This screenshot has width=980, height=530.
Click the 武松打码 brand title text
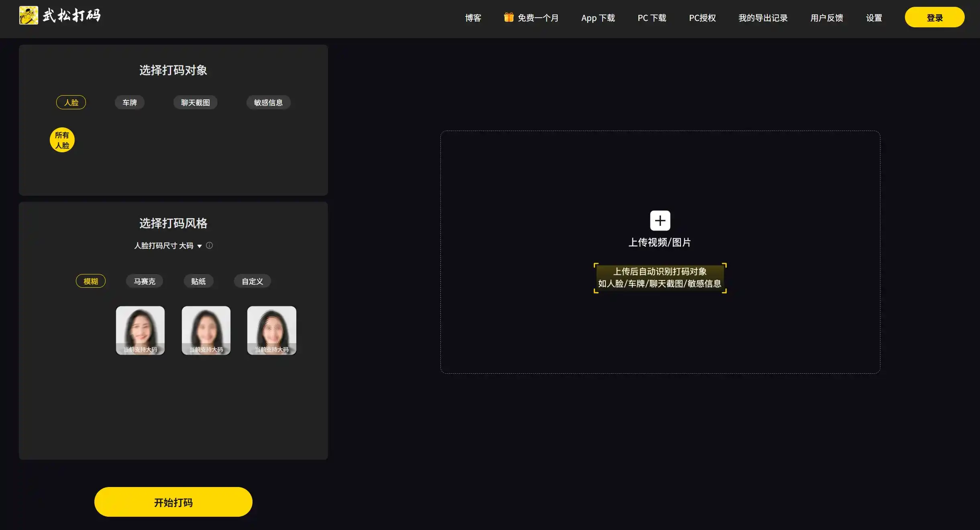point(71,16)
